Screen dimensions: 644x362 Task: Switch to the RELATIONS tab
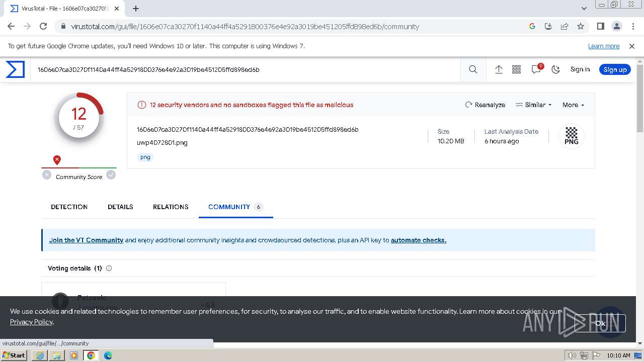(171, 207)
